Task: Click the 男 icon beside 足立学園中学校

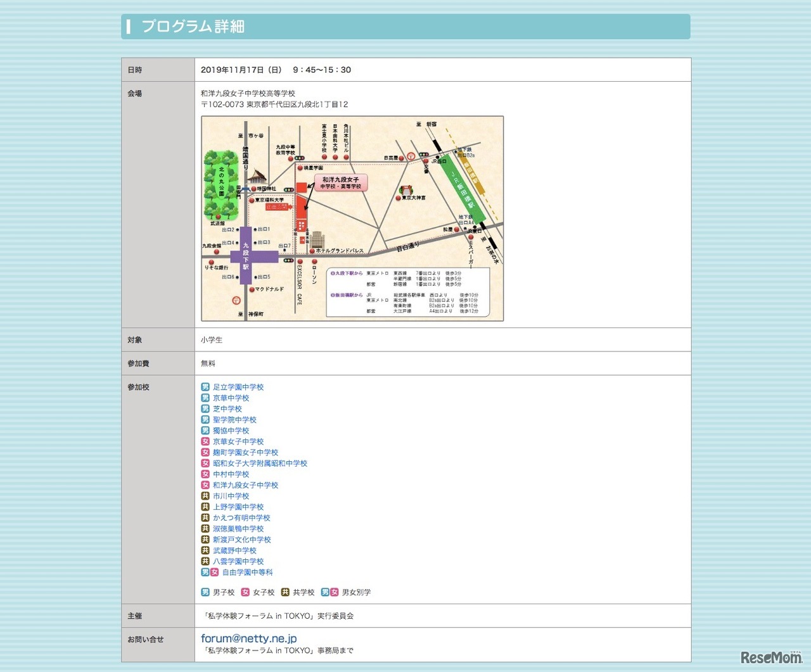Action: (205, 387)
